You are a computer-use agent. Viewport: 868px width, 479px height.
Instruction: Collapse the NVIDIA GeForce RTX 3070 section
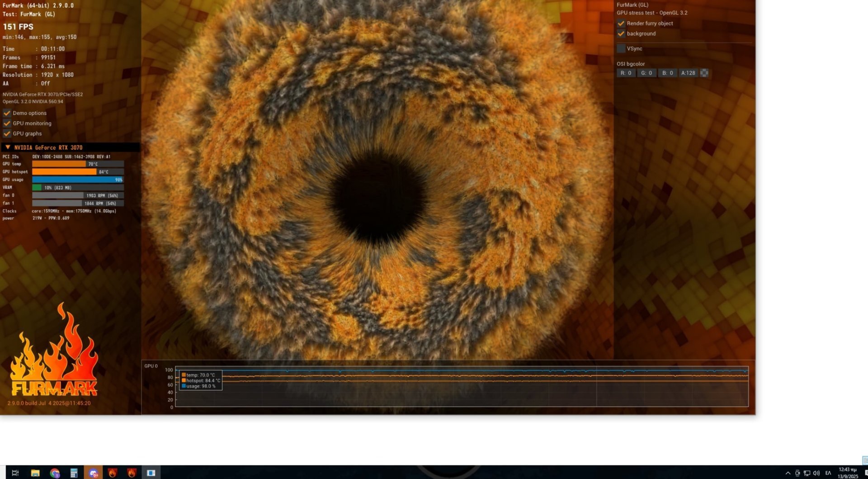point(8,147)
